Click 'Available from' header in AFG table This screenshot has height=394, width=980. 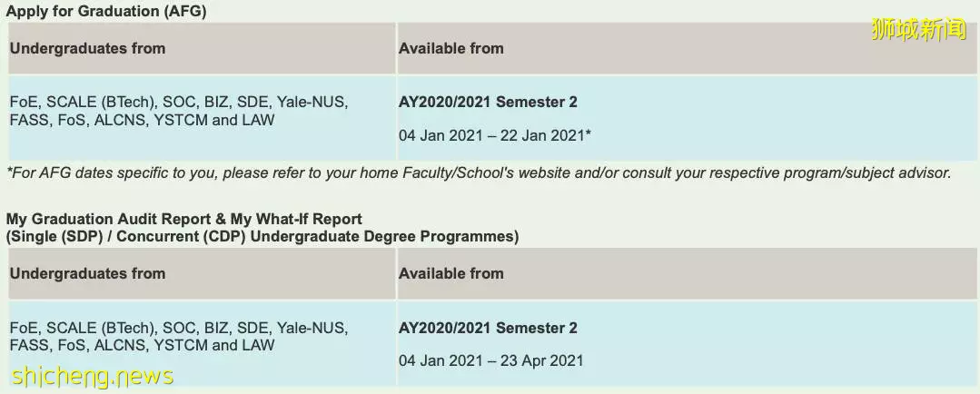(451, 49)
